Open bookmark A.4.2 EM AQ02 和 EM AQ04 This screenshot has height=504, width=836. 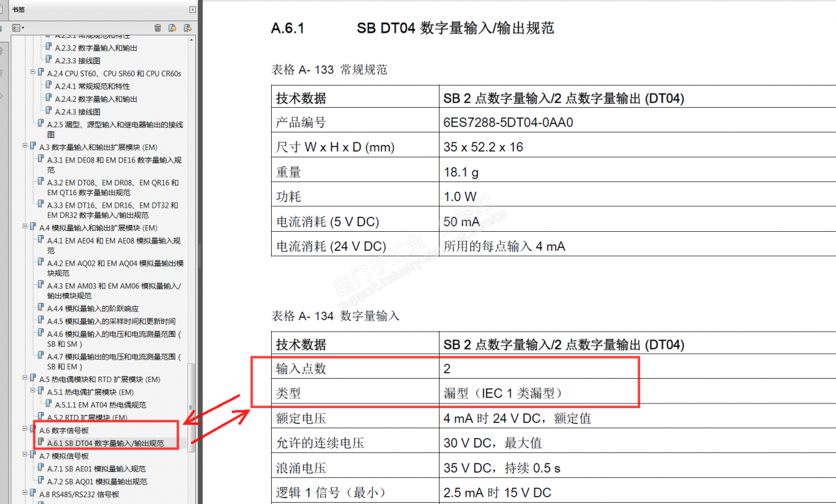[x=116, y=268]
